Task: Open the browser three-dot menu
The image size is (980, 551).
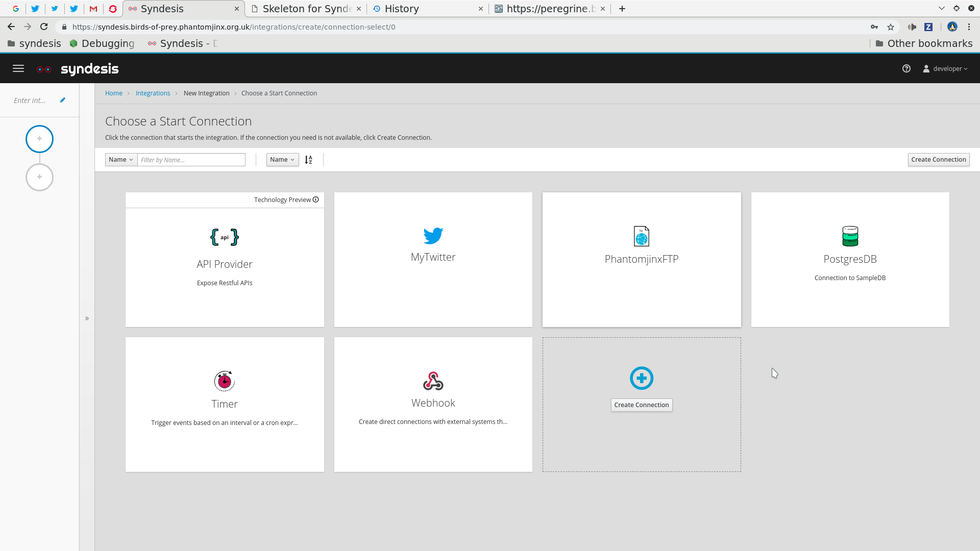Action: coord(969,27)
